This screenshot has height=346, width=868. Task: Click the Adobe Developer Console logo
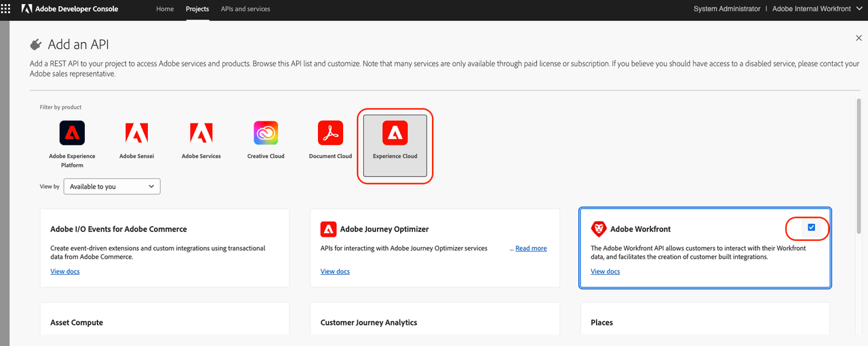70,9
